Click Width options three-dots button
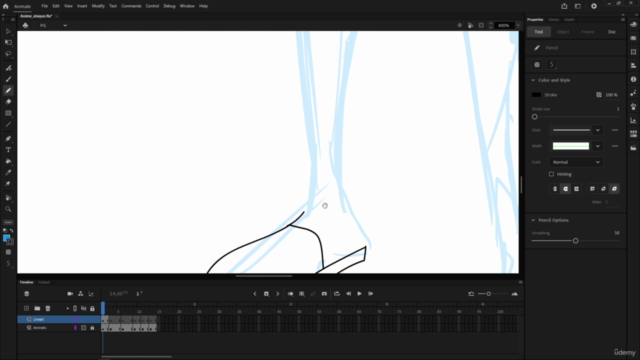Image resolution: width=640 pixels, height=360 pixels. pyautogui.click(x=615, y=146)
